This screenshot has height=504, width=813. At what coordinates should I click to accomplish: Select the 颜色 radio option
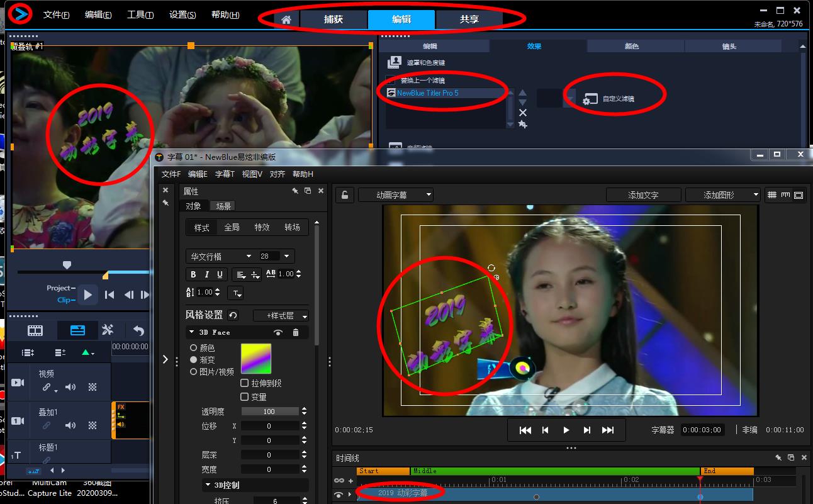tap(193, 348)
